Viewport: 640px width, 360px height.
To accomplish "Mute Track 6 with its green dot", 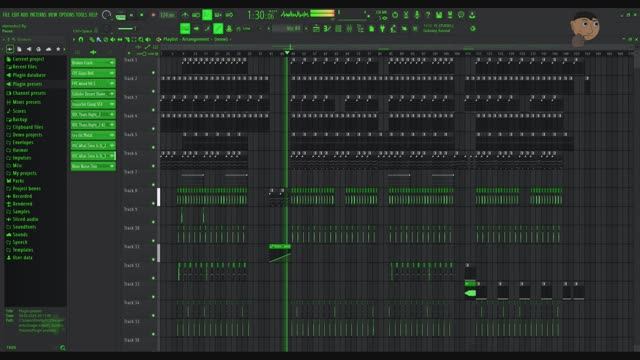I will 153,166.
